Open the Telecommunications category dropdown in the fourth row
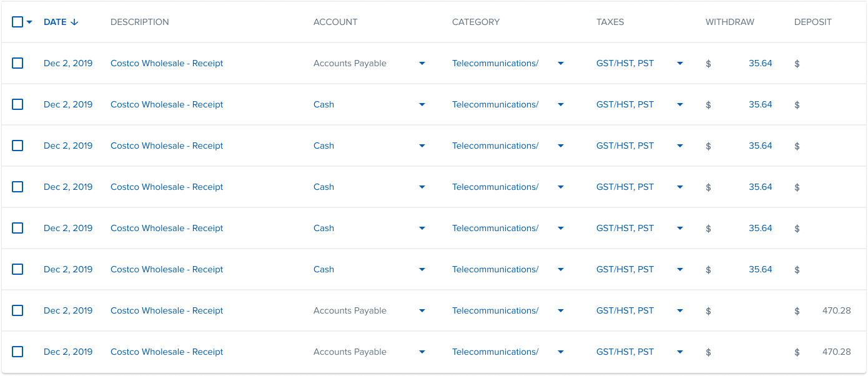Viewport: 868px width, 376px height. 561,187
